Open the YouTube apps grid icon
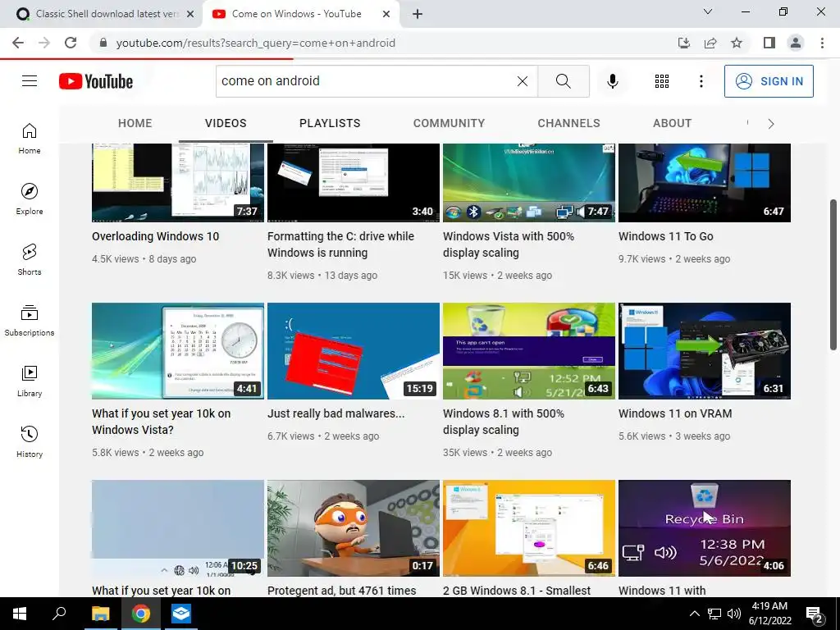This screenshot has width=840, height=630. point(662,81)
